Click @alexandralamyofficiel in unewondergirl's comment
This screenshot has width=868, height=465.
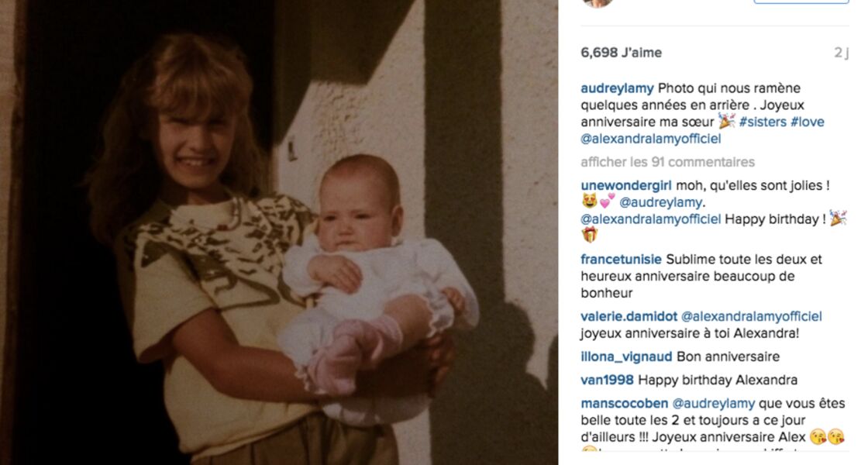[651, 219]
